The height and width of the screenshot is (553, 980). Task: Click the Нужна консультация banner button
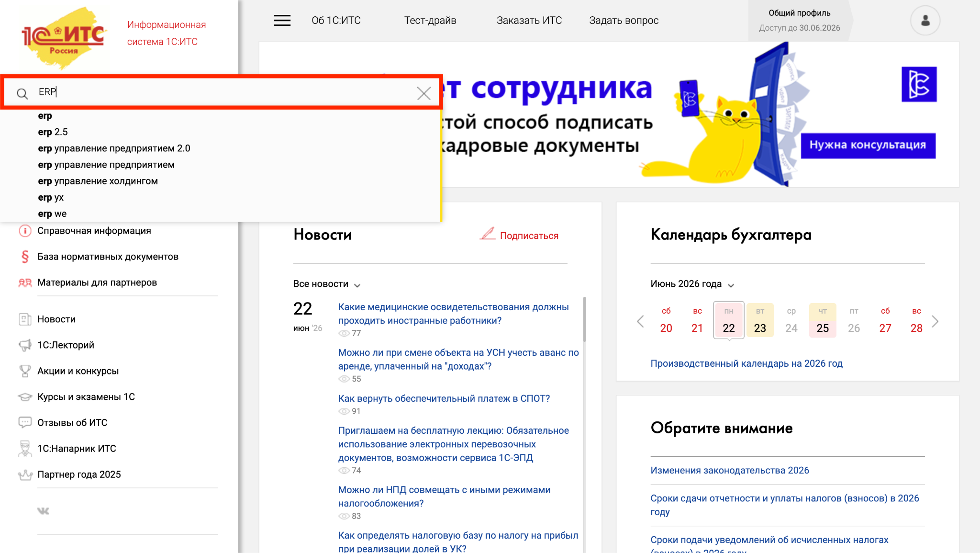pos(868,145)
